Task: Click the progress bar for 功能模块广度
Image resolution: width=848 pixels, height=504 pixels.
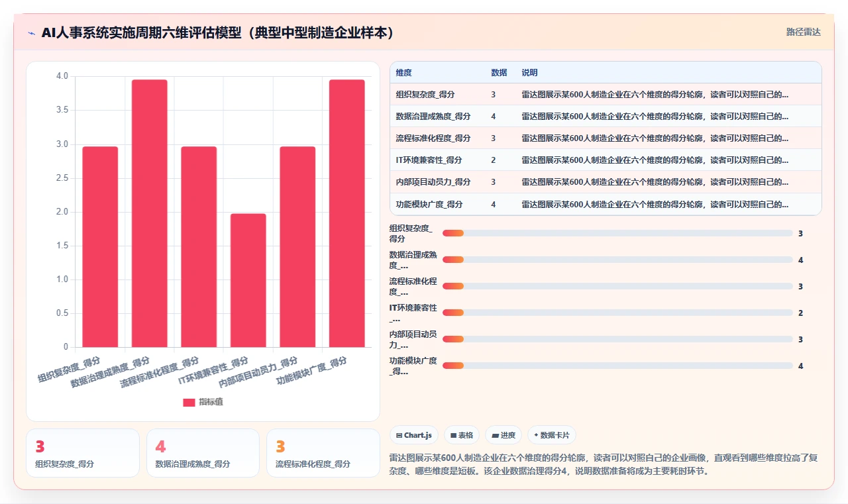Action: 617,366
